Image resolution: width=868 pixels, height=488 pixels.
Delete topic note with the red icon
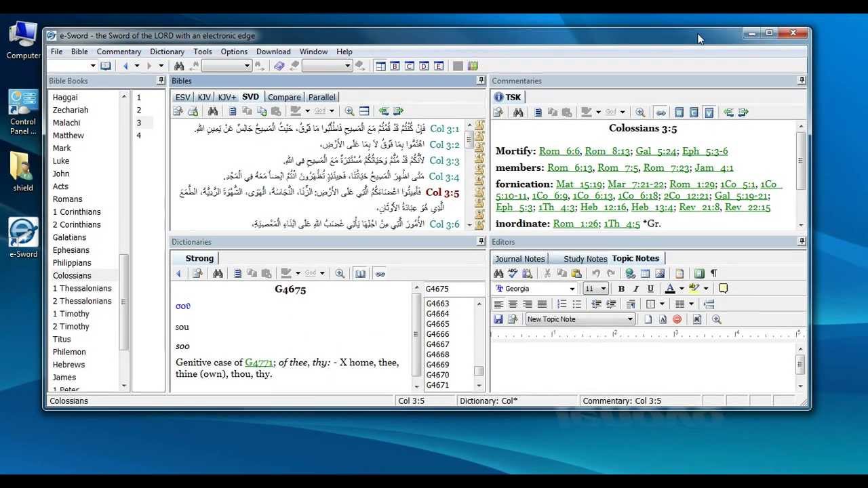[677, 319]
